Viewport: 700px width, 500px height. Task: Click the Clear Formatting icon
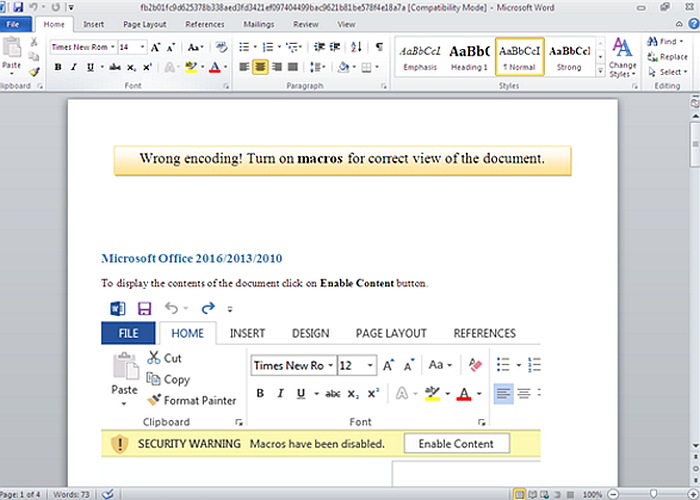(x=221, y=47)
